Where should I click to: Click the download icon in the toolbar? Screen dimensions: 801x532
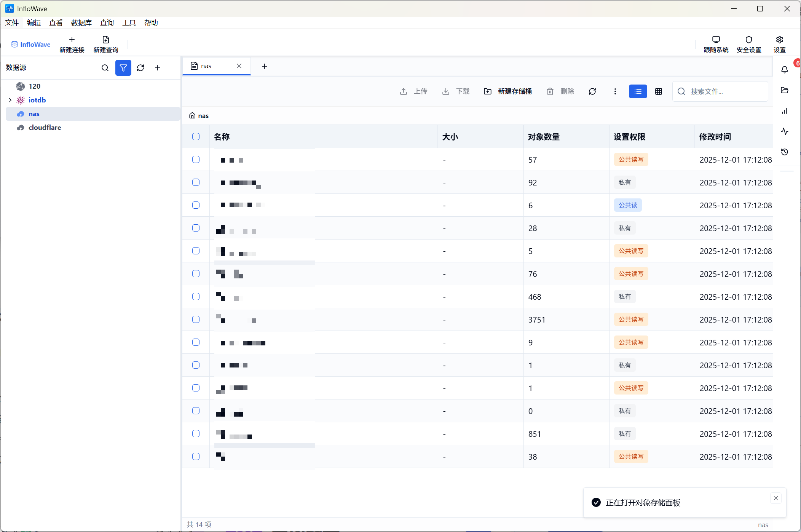446,91
